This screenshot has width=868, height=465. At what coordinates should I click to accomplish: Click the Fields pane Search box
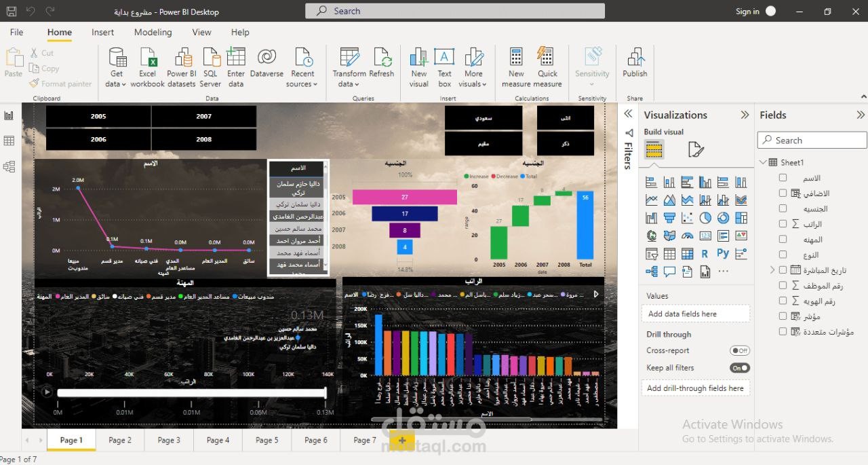(812, 140)
